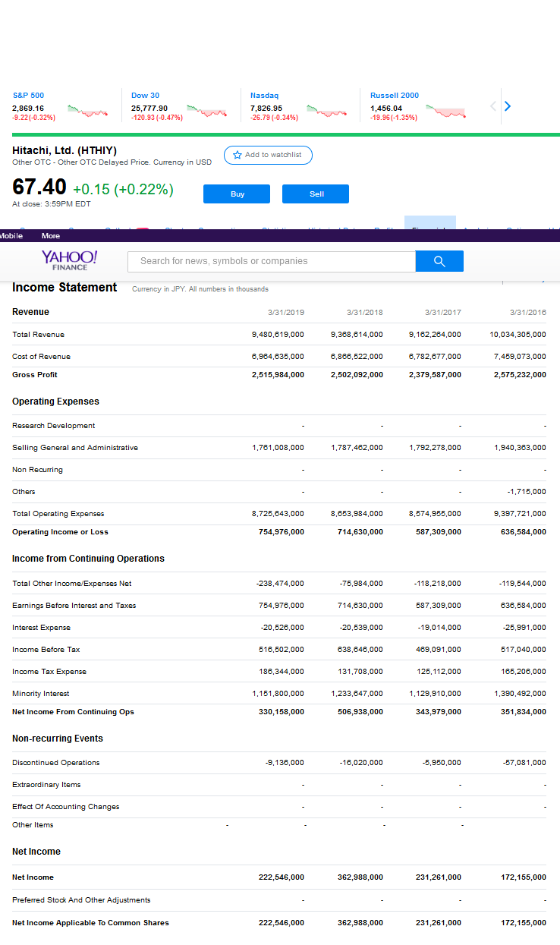Select Earnings Before Interest and Taxes label

tap(74, 606)
